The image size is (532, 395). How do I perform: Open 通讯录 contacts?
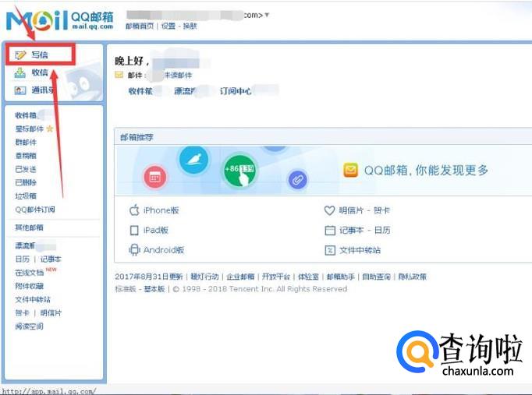click(x=43, y=90)
